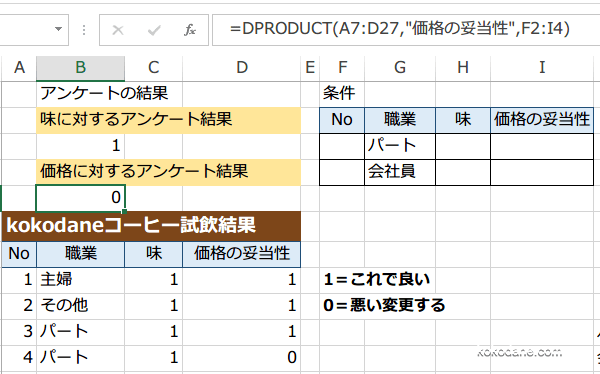600x374 pixels.
Task: Click the kokodaneコーヒー試飲結果 title banner
Action: click(151, 226)
